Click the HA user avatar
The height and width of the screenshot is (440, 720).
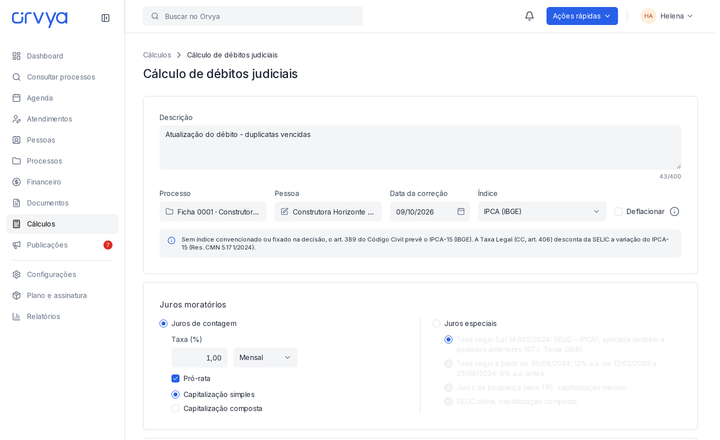pyautogui.click(x=648, y=16)
